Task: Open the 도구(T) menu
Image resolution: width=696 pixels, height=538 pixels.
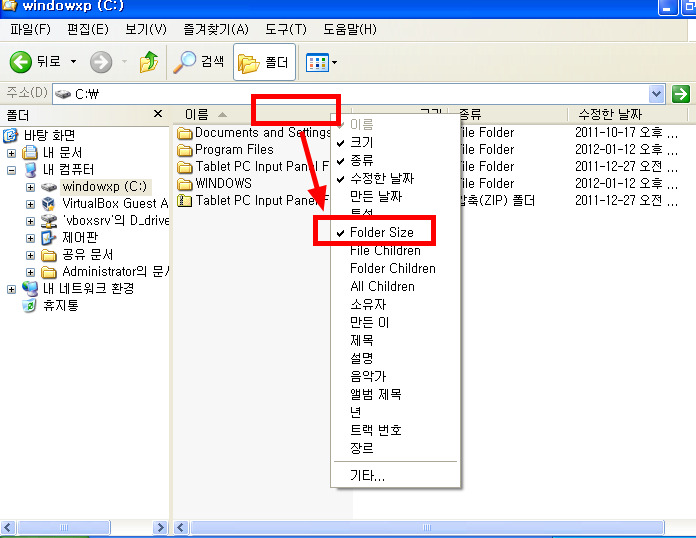Action: click(x=284, y=30)
